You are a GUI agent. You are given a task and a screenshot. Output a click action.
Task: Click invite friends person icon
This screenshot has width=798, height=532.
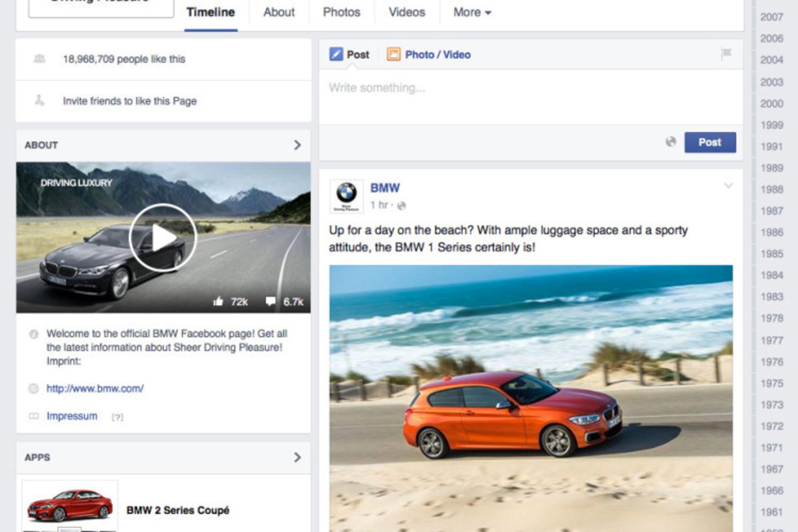[x=39, y=101]
